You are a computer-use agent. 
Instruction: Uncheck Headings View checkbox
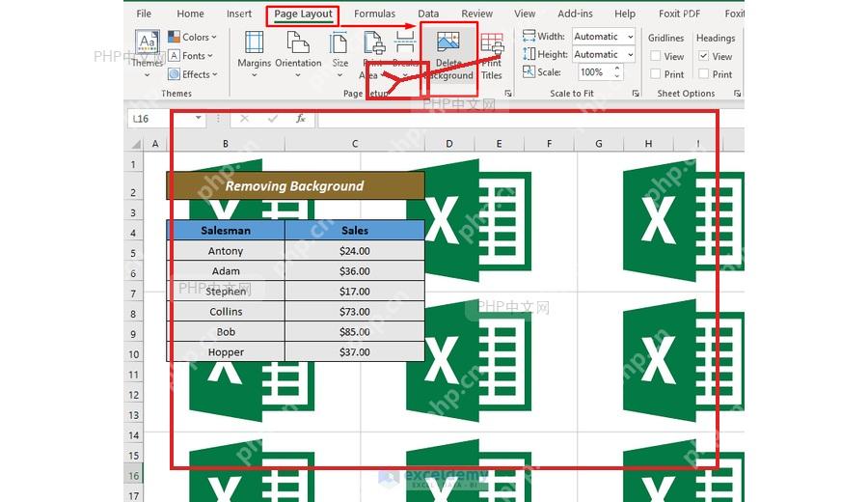click(x=704, y=56)
